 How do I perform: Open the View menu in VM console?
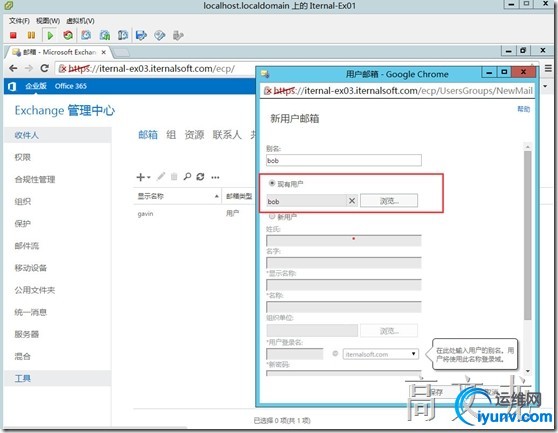click(x=48, y=21)
